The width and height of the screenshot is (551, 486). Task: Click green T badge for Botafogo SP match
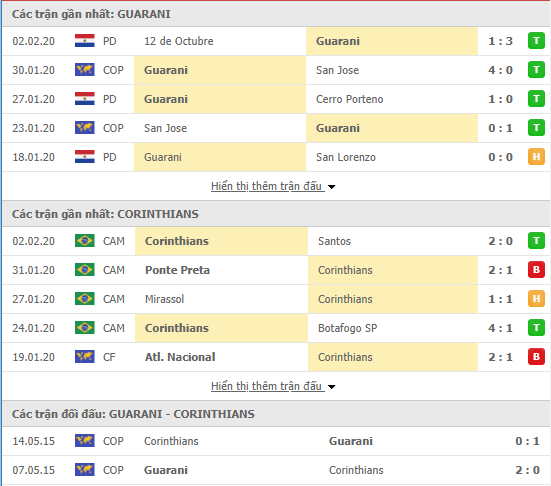point(536,328)
